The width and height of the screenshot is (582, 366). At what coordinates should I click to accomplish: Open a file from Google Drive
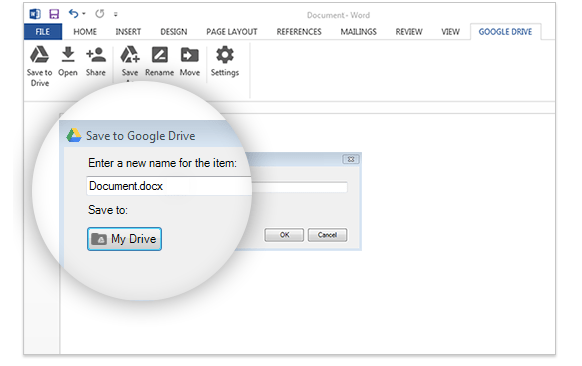[68, 55]
